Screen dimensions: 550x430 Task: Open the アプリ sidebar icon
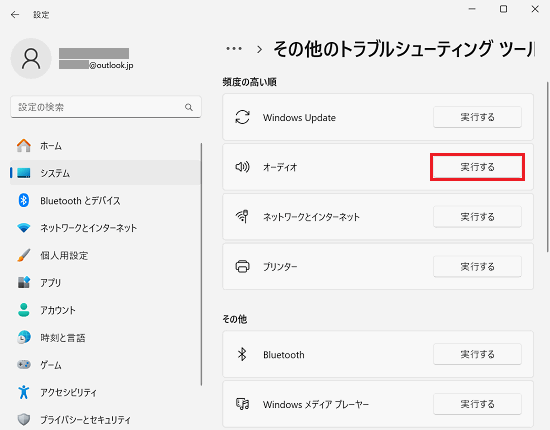24,282
